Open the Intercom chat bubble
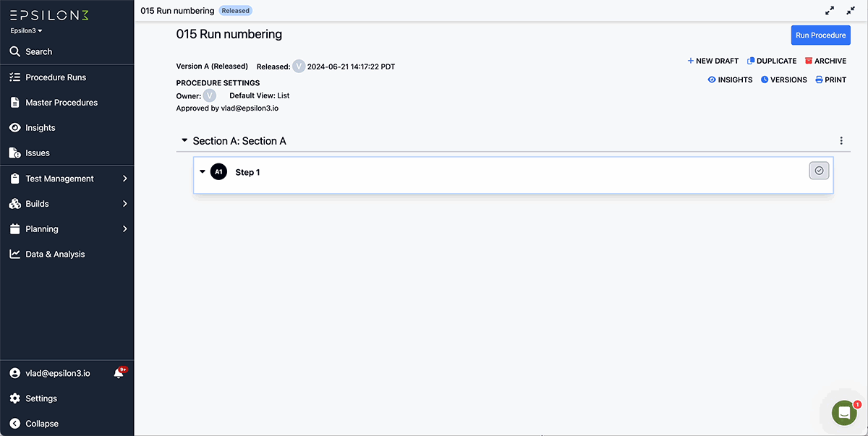 [843, 412]
